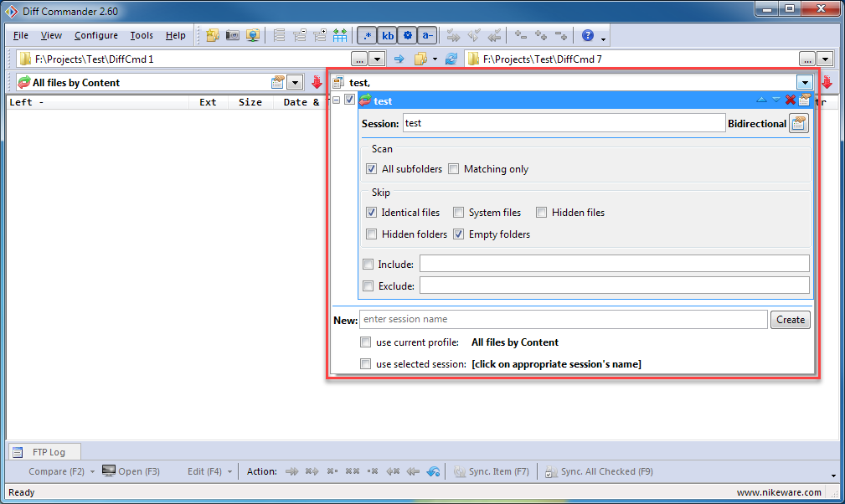
Task: Expand the left folder path history dropdown
Action: coord(377,59)
